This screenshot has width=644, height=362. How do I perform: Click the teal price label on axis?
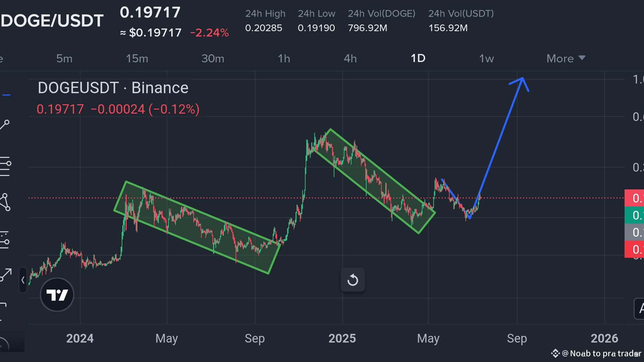coord(634,215)
